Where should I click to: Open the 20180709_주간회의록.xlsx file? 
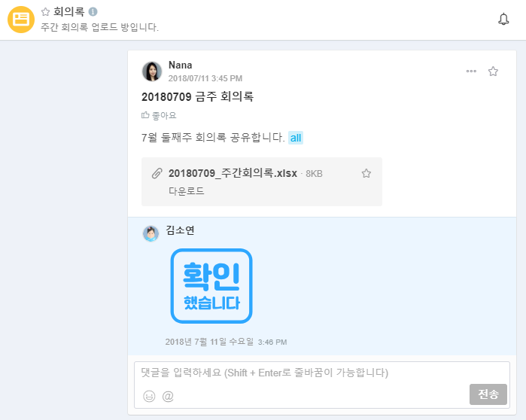232,174
